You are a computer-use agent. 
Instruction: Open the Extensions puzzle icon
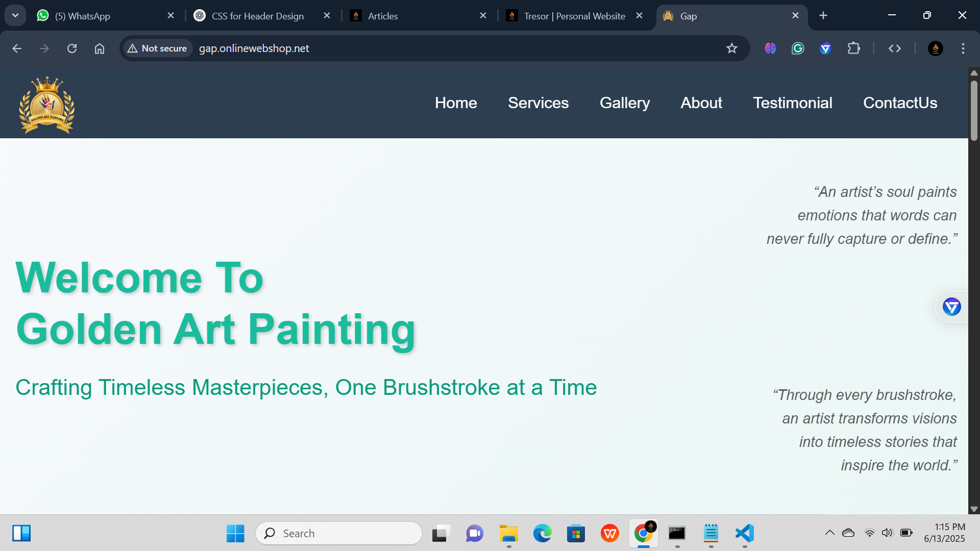tap(853, 48)
